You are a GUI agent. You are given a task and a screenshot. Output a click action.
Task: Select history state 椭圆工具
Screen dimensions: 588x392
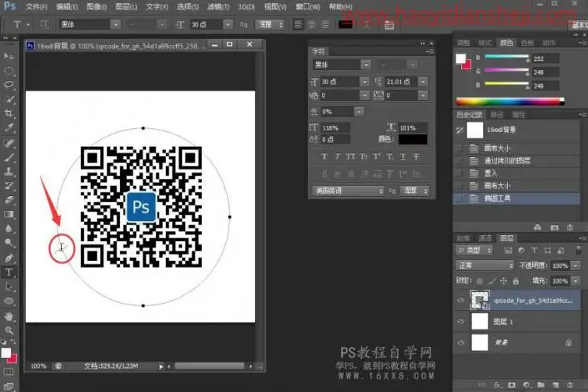tap(517, 199)
